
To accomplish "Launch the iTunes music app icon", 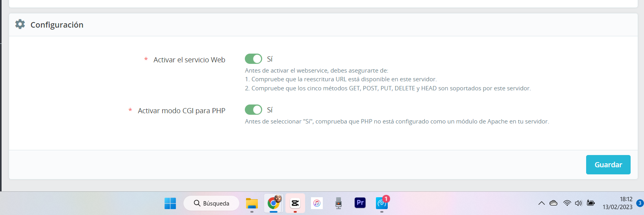I will click(317, 203).
